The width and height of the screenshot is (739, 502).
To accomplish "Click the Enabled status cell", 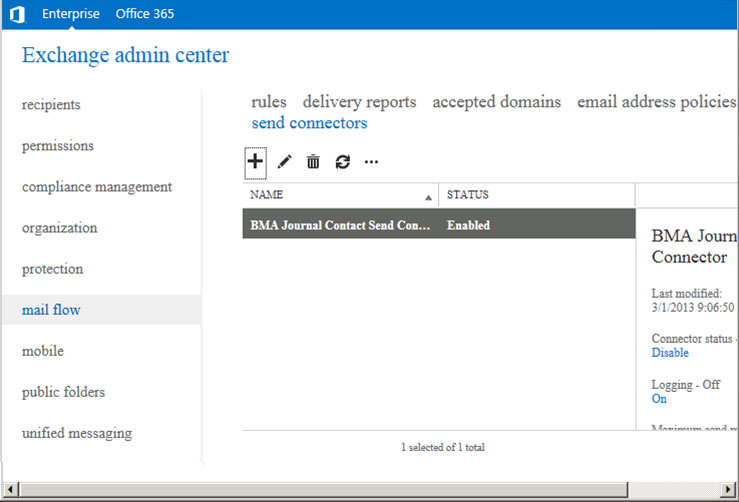I will click(468, 225).
